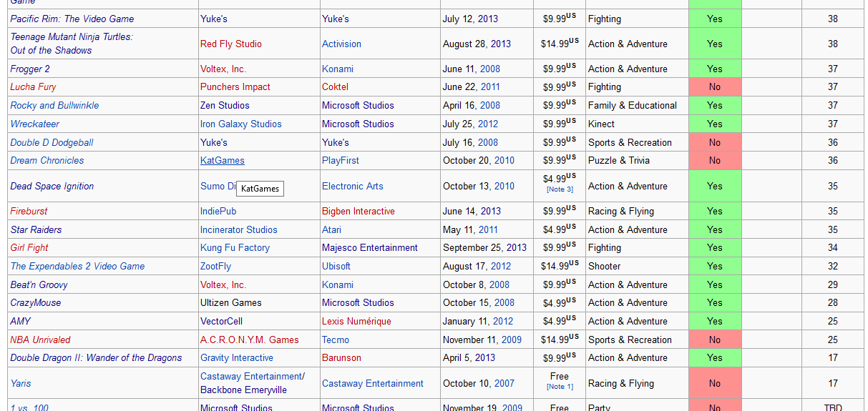The width and height of the screenshot is (868, 411).
Task: Open the Bigben Interactive publisher link
Action: [x=359, y=211]
